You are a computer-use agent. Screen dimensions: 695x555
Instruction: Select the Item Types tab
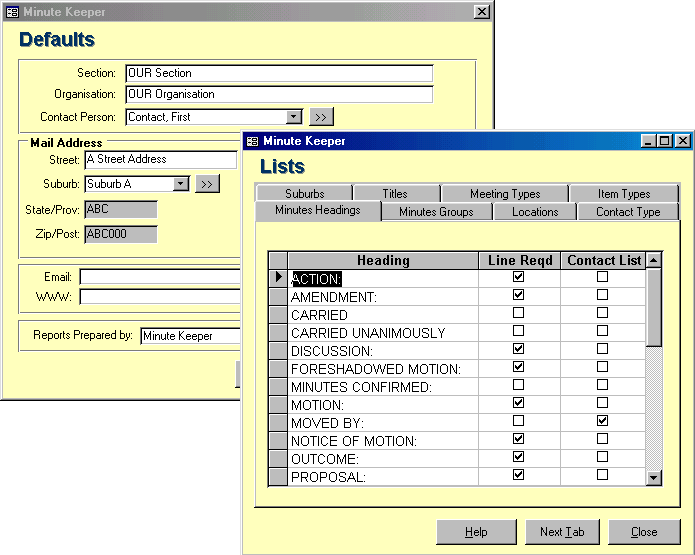(623, 194)
